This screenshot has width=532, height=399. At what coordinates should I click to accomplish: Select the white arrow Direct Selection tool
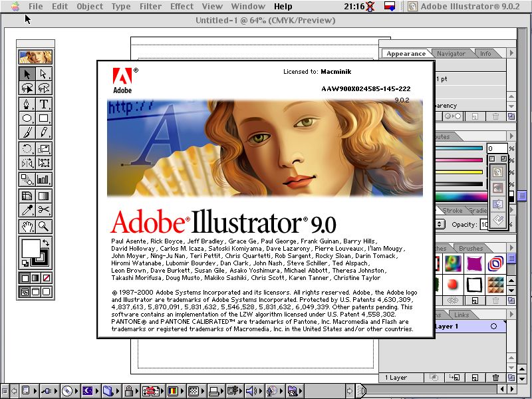pos(44,74)
